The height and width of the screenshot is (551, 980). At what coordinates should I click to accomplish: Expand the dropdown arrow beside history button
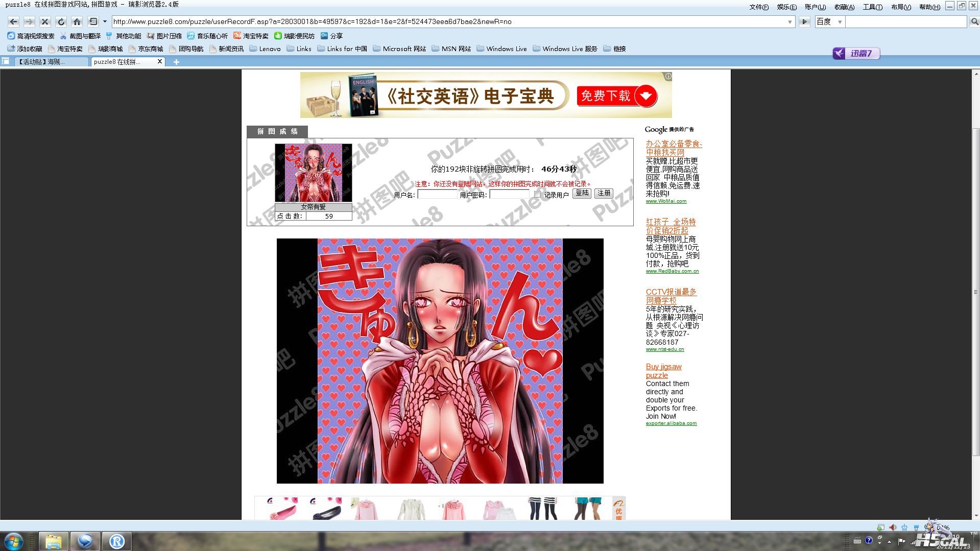tap(105, 21)
